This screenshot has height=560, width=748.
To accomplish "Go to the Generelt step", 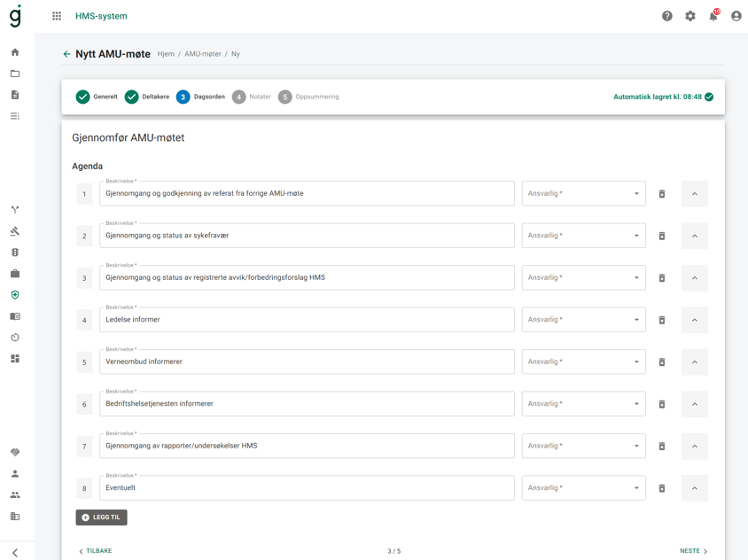I will (97, 97).
